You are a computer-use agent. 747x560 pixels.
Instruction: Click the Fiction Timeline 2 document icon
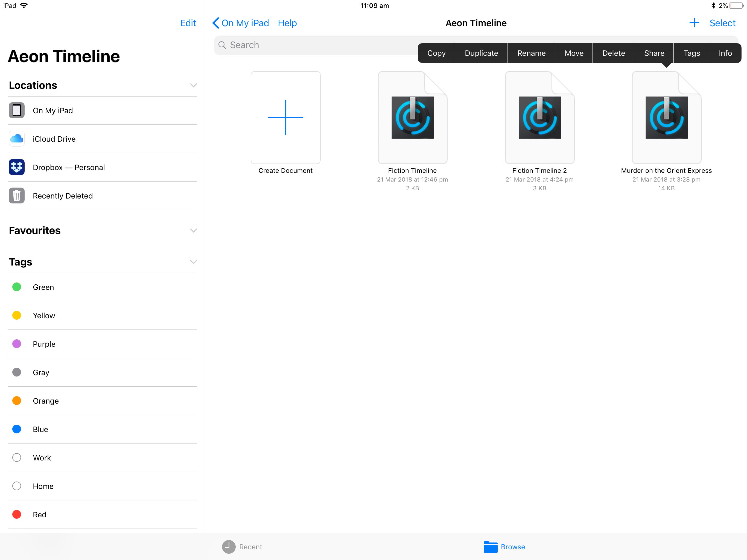click(539, 117)
